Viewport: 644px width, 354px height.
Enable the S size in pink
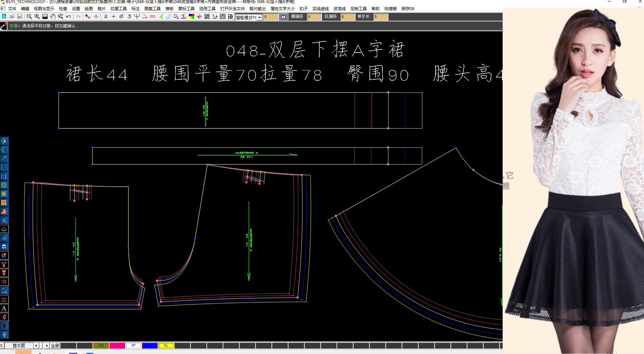[x=118, y=345]
